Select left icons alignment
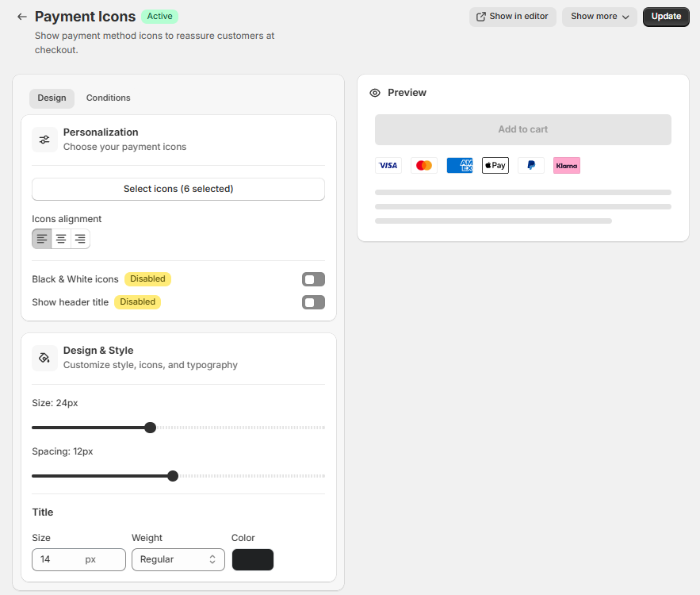 tap(42, 239)
